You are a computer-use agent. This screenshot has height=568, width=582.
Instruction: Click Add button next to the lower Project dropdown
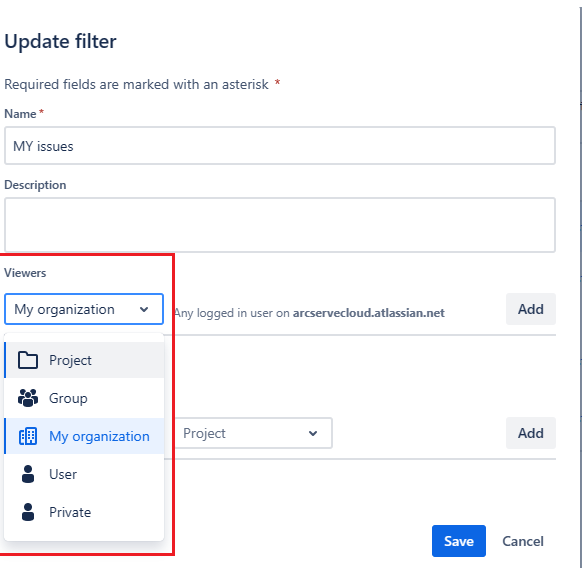[531, 433]
